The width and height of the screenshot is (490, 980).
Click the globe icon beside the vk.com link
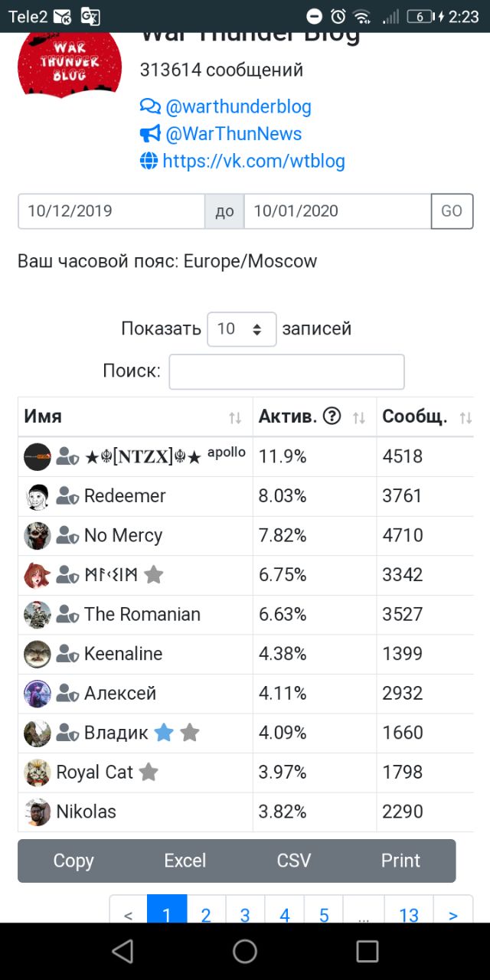click(x=149, y=161)
